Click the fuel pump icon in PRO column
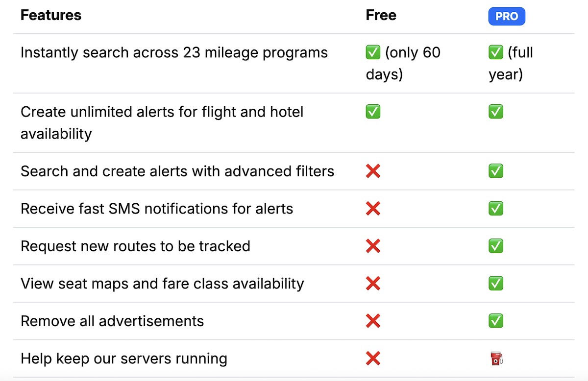The height and width of the screenshot is (381, 588). (496, 359)
